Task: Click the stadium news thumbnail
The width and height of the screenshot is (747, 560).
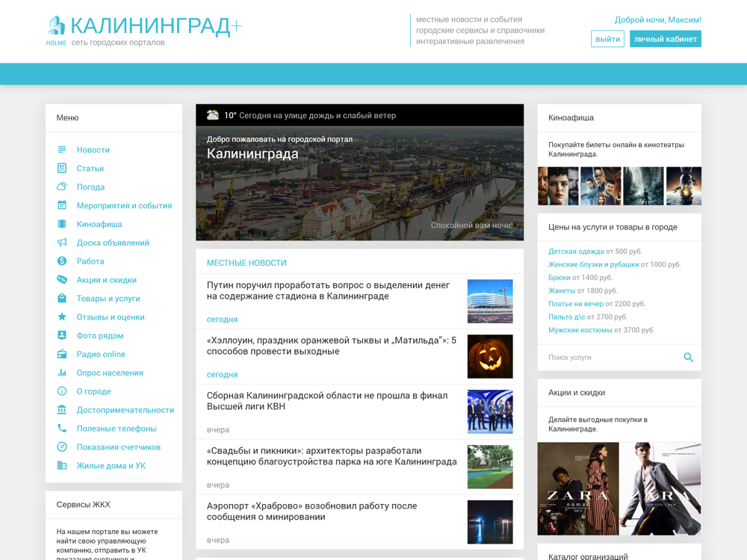Action: (x=490, y=301)
